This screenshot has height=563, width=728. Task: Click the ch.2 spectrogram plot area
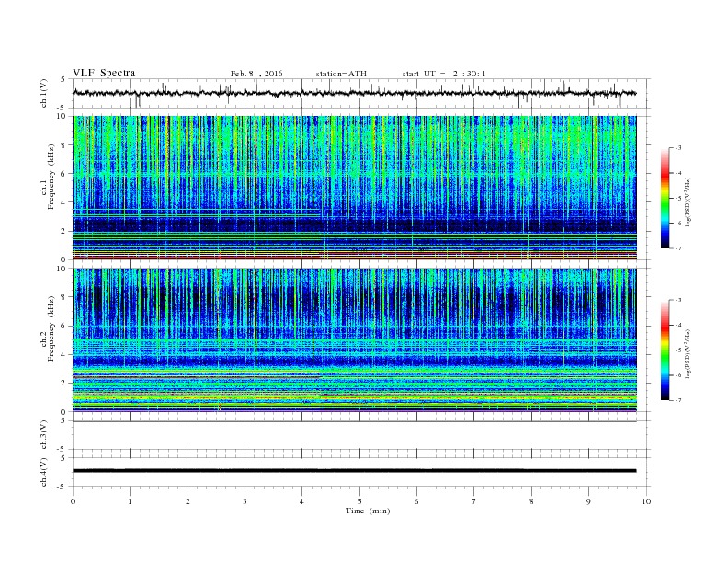coord(354,339)
